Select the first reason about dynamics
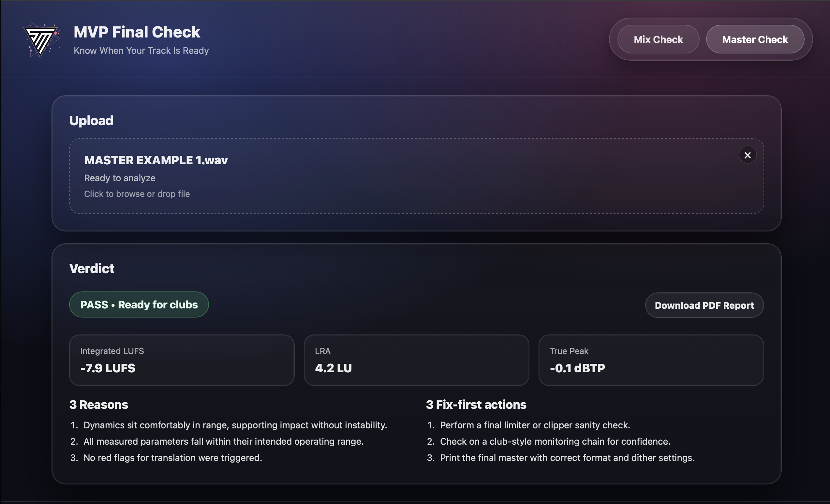 point(235,425)
